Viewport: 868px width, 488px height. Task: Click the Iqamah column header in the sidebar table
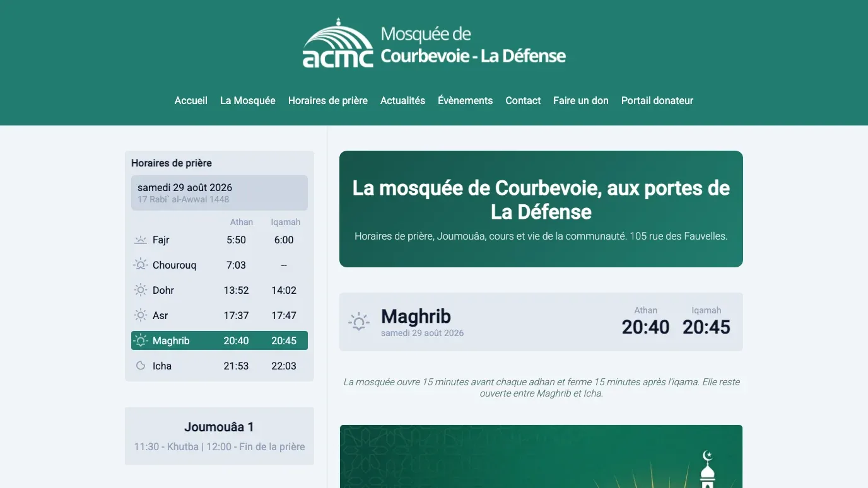point(286,223)
